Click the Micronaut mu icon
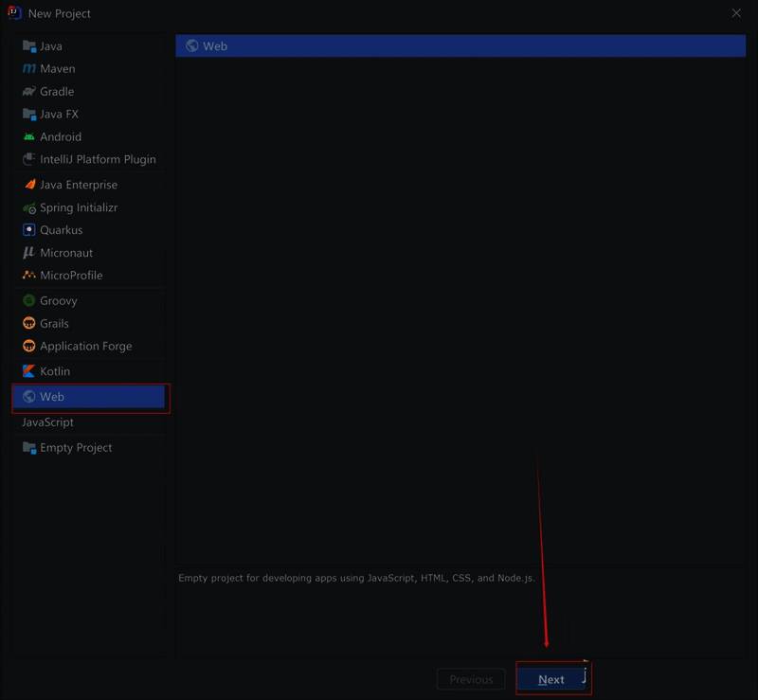 tap(29, 253)
